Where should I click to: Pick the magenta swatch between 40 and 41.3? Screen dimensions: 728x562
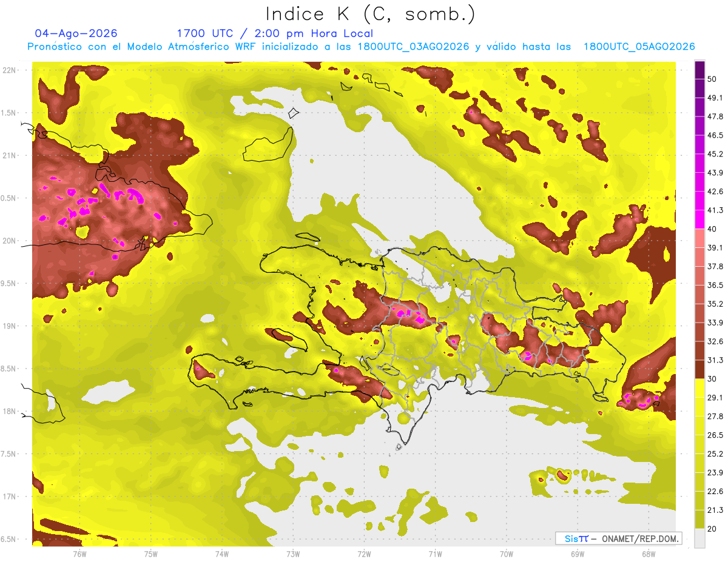click(x=699, y=219)
